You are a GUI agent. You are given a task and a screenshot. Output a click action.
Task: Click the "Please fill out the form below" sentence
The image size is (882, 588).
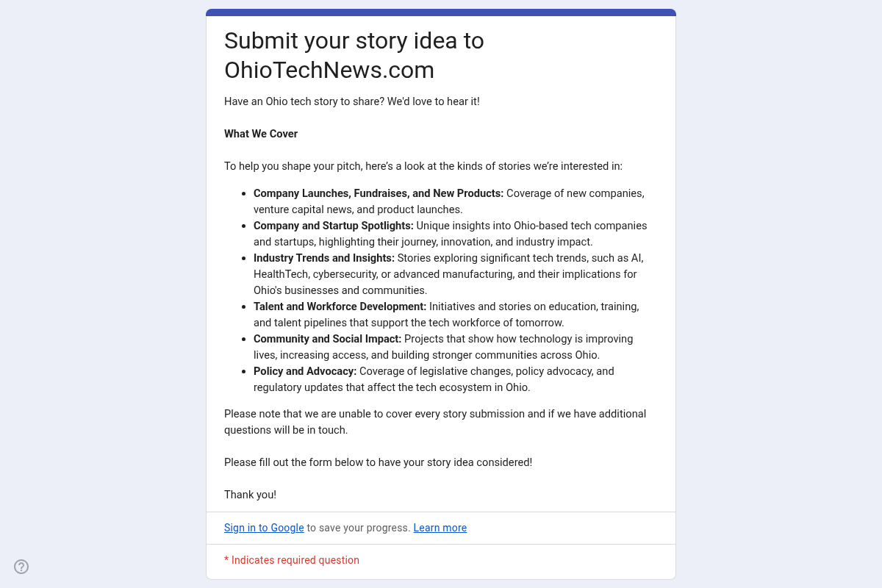click(378, 462)
